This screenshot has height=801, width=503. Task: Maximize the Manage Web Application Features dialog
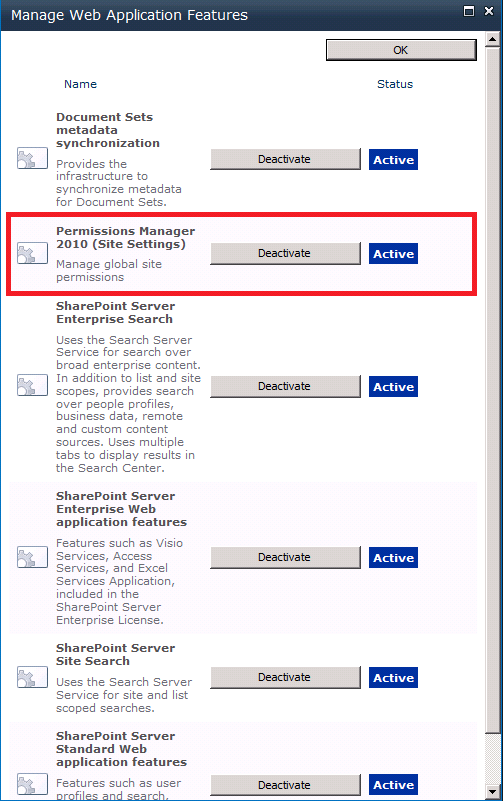tap(469, 11)
